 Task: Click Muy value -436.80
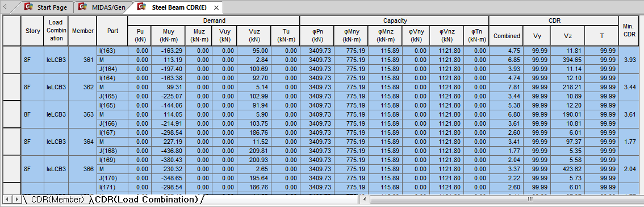tap(168, 151)
